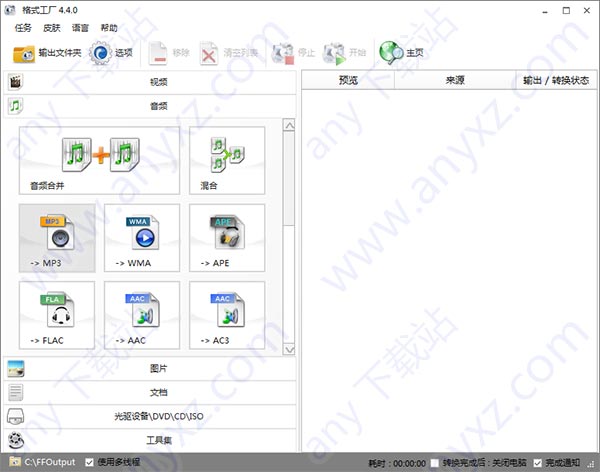Expand the 文档 document category
The height and width of the screenshot is (472, 600).
click(150, 392)
